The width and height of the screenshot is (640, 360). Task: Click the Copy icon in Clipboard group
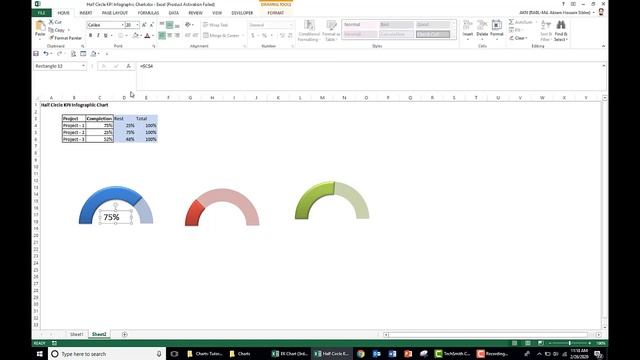coord(51,30)
